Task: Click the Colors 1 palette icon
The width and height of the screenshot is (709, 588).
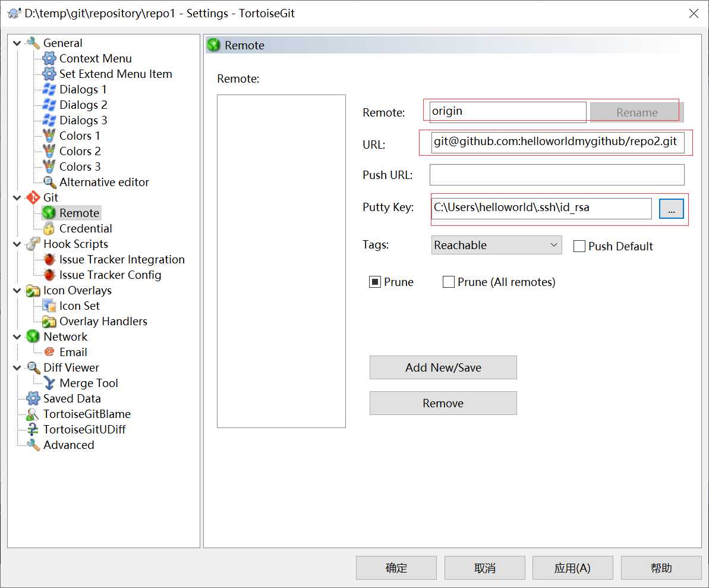Action: (x=49, y=136)
